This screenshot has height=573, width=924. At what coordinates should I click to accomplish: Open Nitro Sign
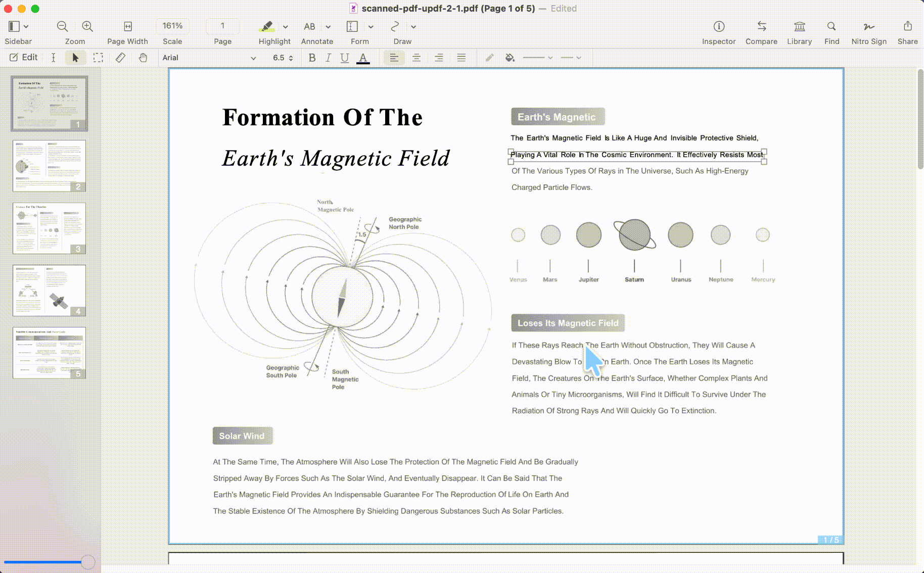(x=869, y=26)
